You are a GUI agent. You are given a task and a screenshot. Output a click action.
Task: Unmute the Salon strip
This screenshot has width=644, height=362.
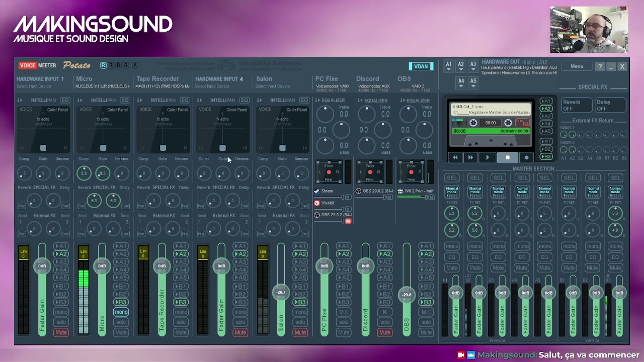[x=300, y=332]
